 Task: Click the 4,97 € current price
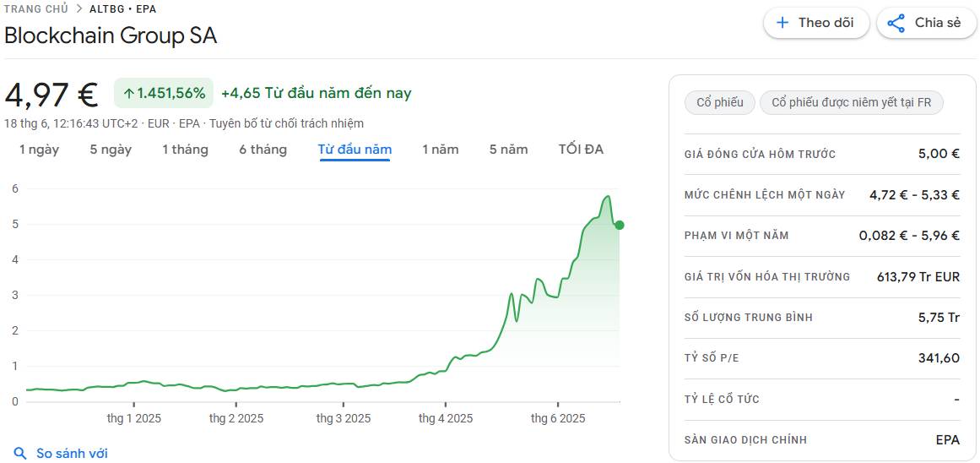point(51,95)
